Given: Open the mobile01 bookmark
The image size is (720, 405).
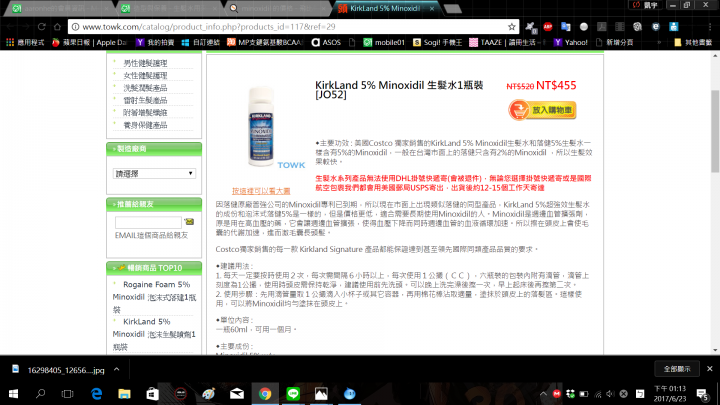Looking at the screenshot, I should (x=384, y=42).
